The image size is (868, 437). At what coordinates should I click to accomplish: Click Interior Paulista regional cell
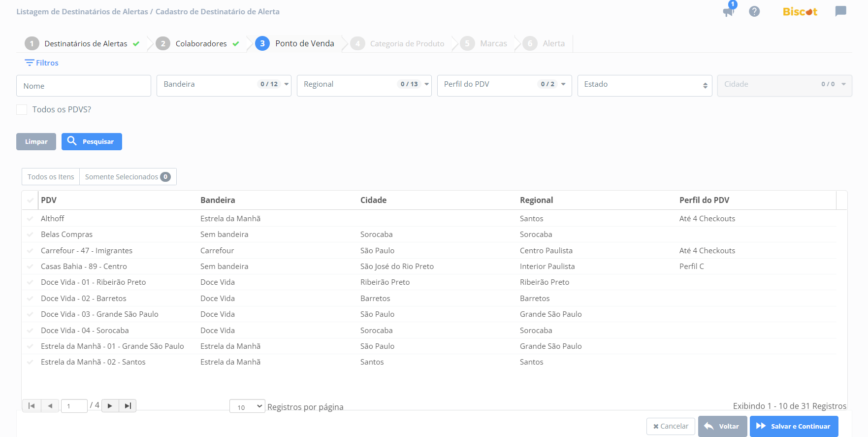(x=547, y=266)
